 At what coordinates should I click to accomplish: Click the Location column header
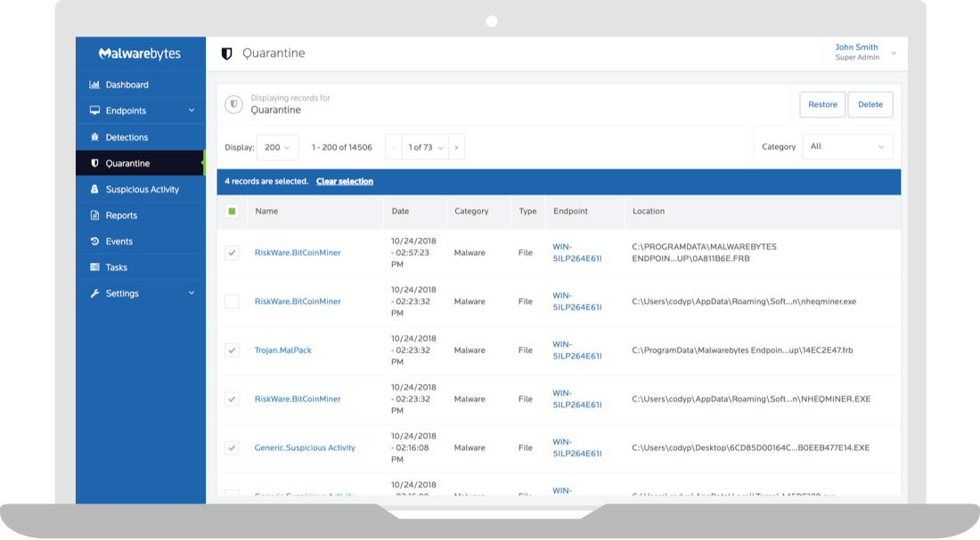click(648, 211)
